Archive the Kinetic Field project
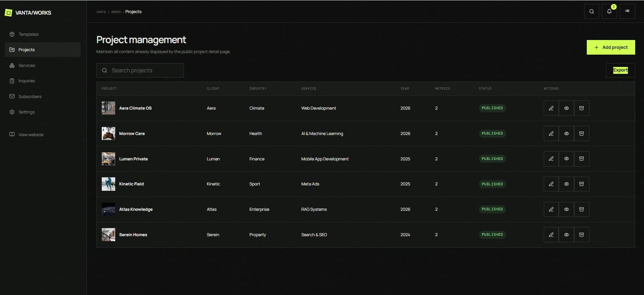 click(x=581, y=184)
